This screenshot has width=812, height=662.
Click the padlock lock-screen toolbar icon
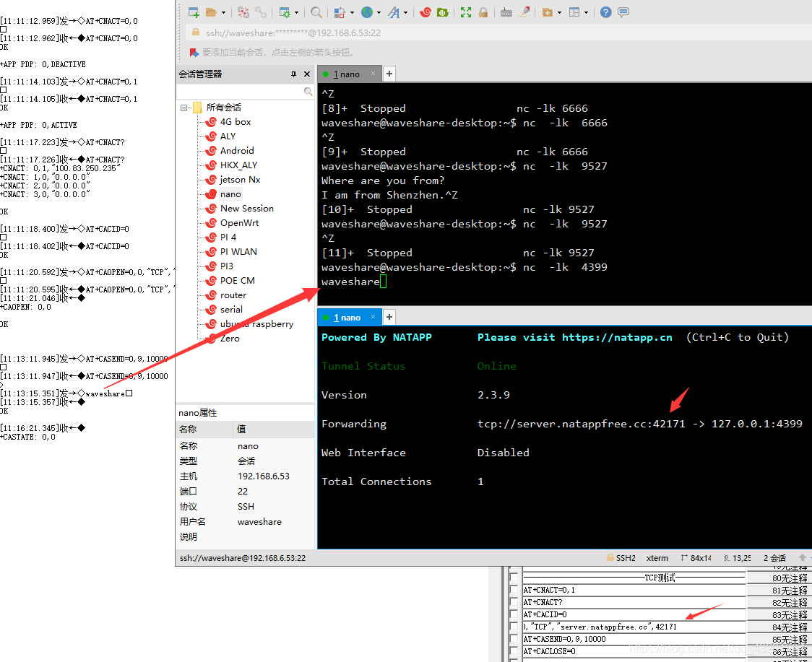tap(483, 12)
